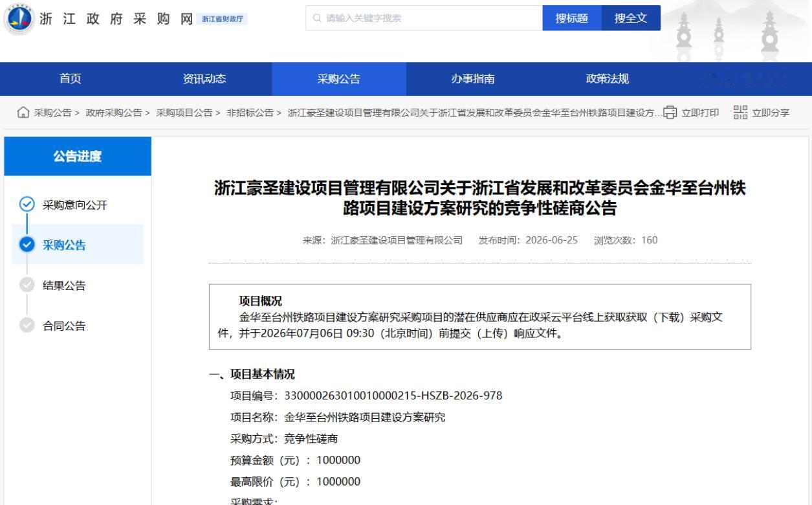Open the 办事指南 navigation tab
Image resolution: width=812 pixels, height=505 pixels.
(473, 80)
